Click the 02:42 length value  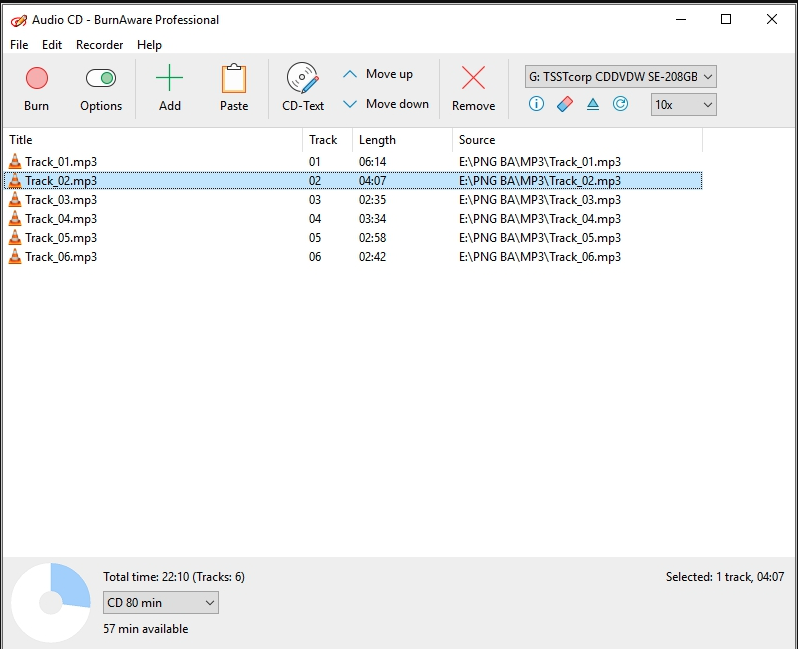coord(373,257)
